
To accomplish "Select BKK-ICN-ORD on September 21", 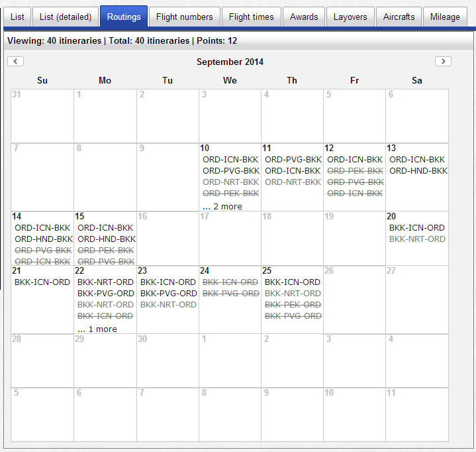I will [42, 282].
